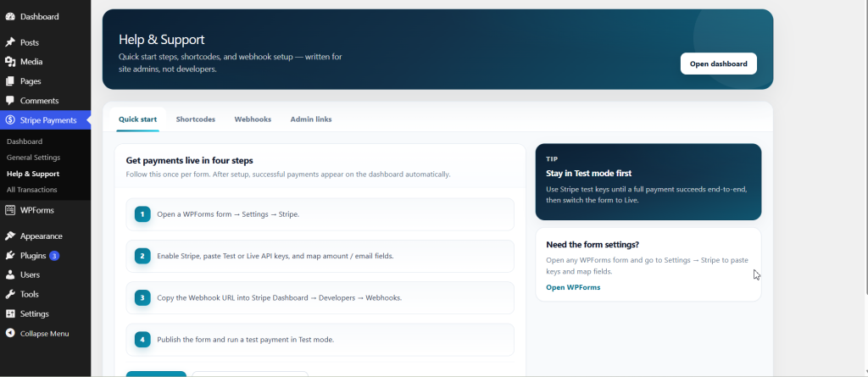The height and width of the screenshot is (377, 868).
Task: Click 'Stay in Test mode first' tip heading
Action: pos(589,174)
